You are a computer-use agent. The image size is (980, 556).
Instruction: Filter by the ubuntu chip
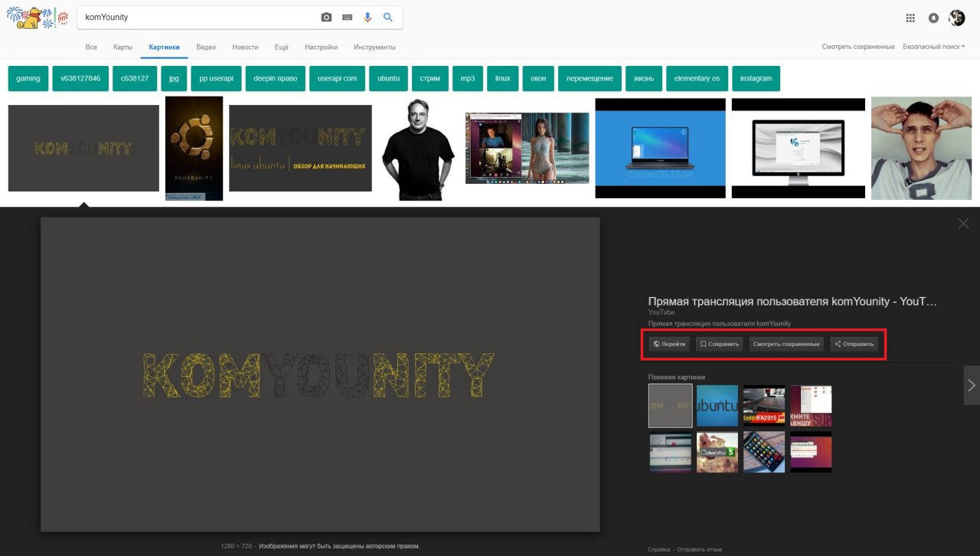point(389,78)
